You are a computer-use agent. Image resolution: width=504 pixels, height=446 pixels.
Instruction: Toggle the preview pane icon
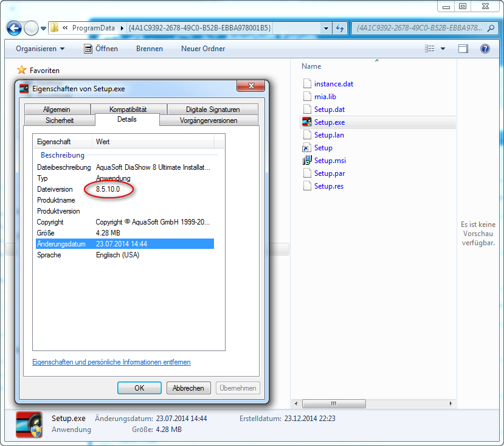[463, 49]
